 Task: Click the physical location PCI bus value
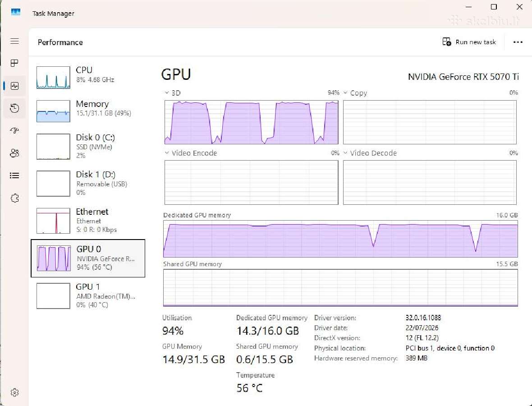[450, 348]
